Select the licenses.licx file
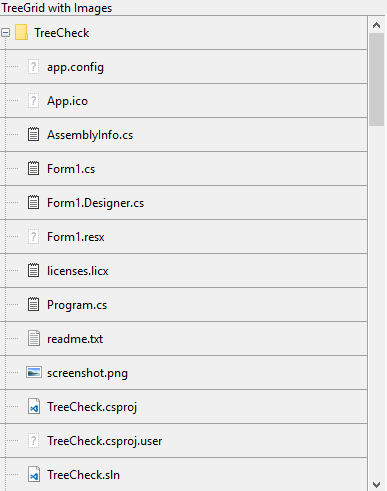The height and width of the screenshot is (491, 387). tap(77, 271)
